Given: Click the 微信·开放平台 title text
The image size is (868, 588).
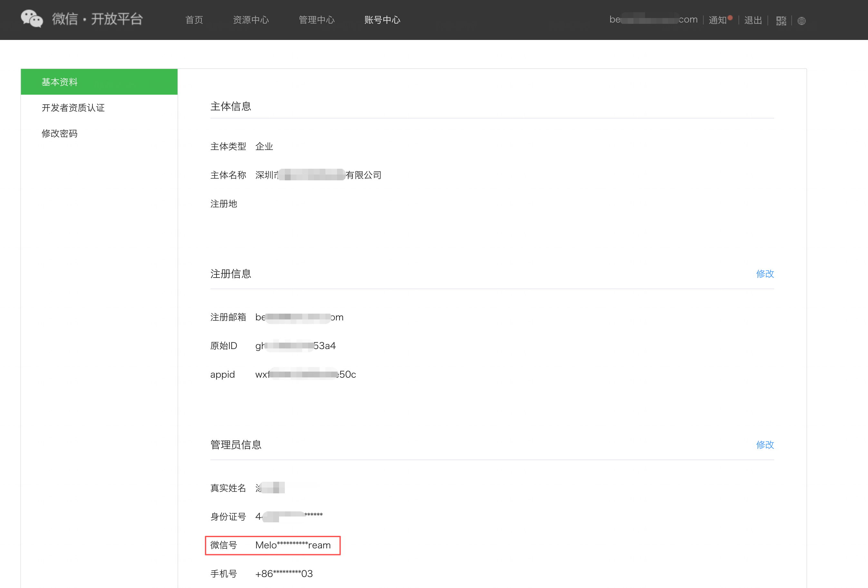Looking at the screenshot, I should pos(98,19).
